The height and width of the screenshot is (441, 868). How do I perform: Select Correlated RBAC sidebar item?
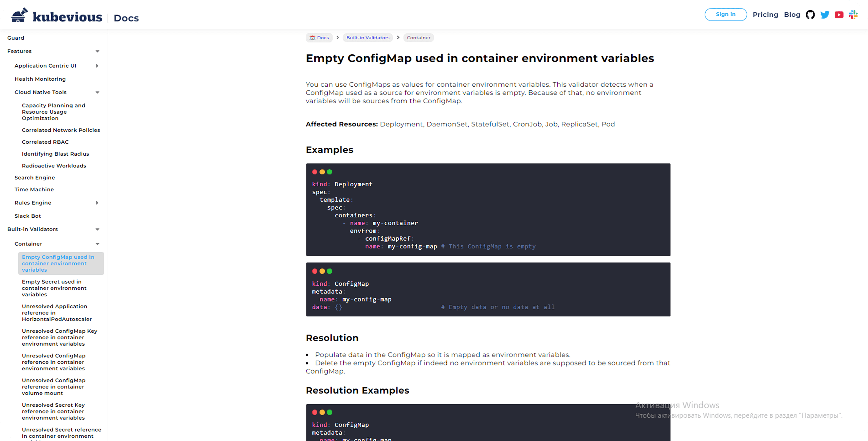tap(45, 142)
